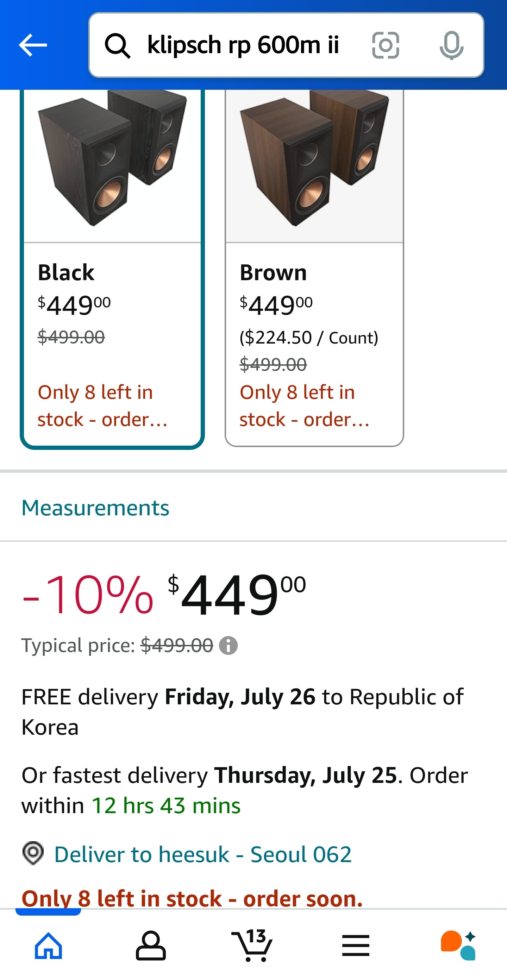
Task: Tap the delivery location pin icon
Action: [33, 853]
